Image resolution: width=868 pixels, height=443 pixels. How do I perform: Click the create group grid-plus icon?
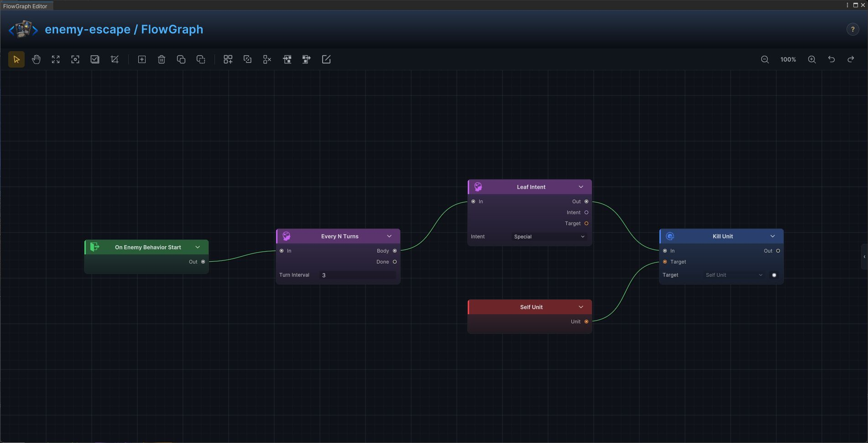[x=228, y=59]
